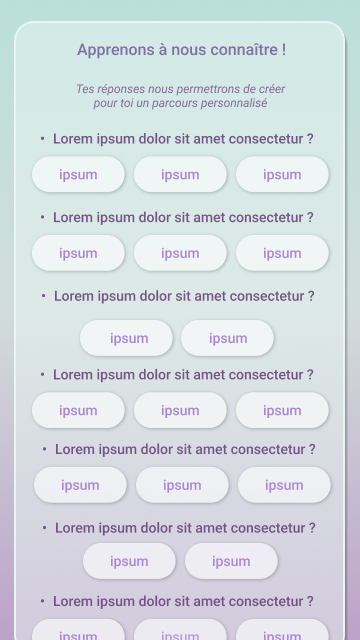Click the 'Apprenons à nous connaître !' heading
This screenshot has width=360, height=640.
[182, 50]
